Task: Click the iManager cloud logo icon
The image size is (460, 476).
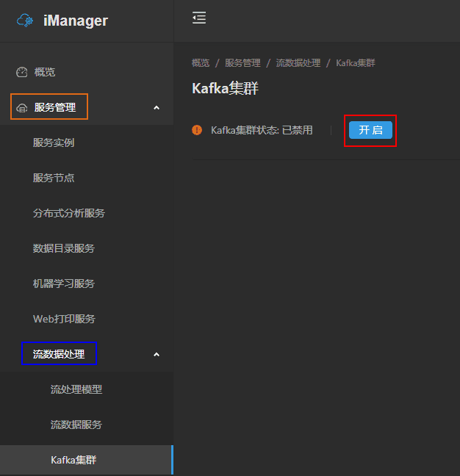Action: (25, 21)
